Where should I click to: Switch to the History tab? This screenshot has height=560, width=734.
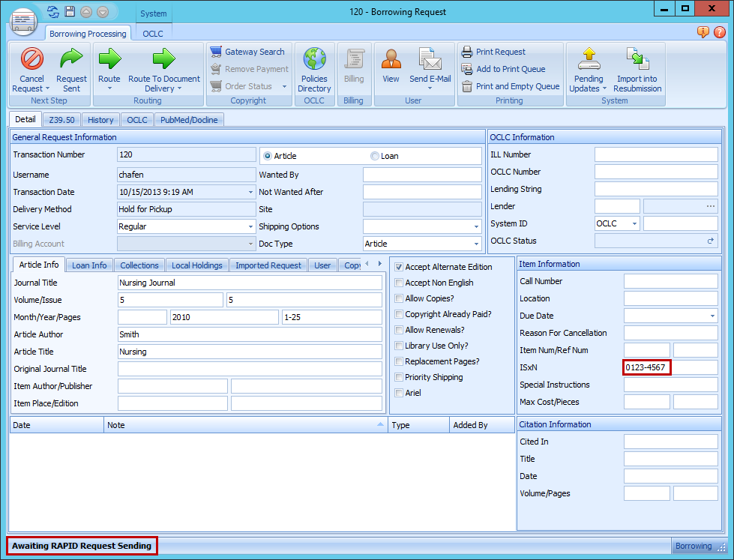(x=100, y=120)
